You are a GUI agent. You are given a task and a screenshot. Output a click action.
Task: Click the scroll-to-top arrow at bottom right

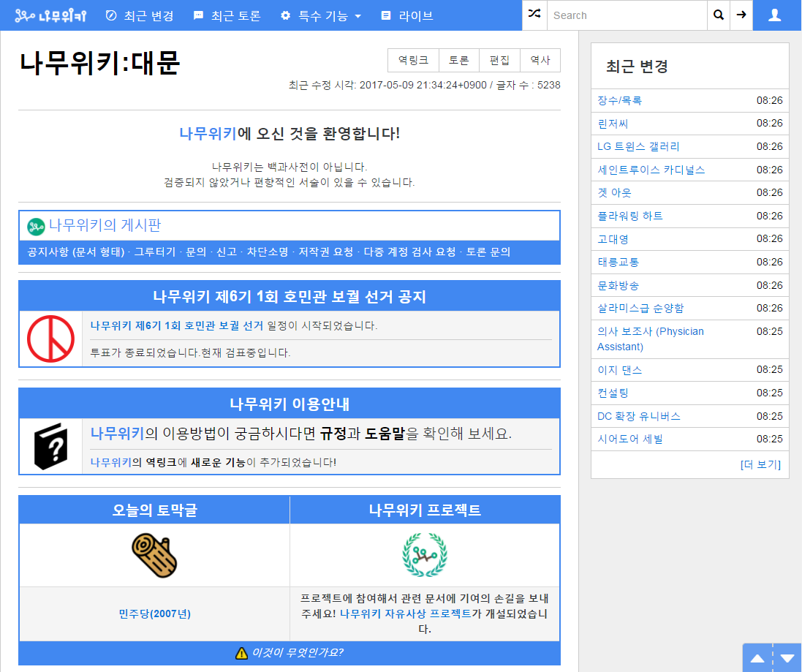click(758, 657)
